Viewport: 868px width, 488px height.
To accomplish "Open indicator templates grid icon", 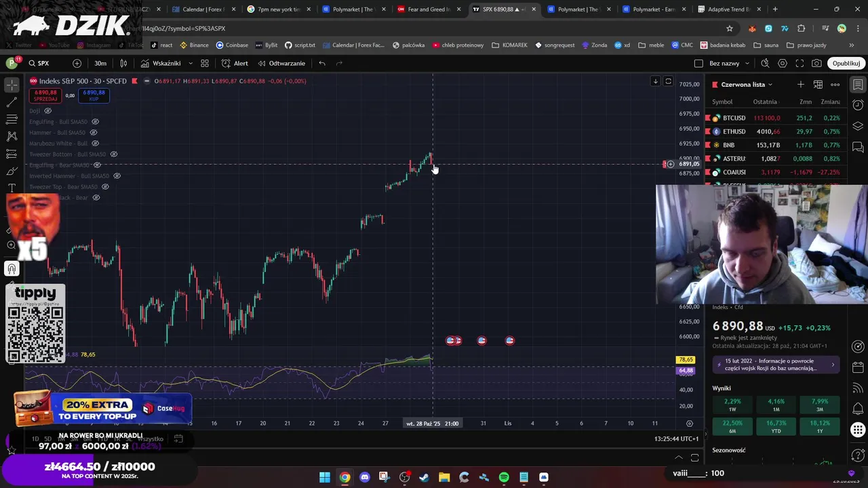I will (204, 63).
